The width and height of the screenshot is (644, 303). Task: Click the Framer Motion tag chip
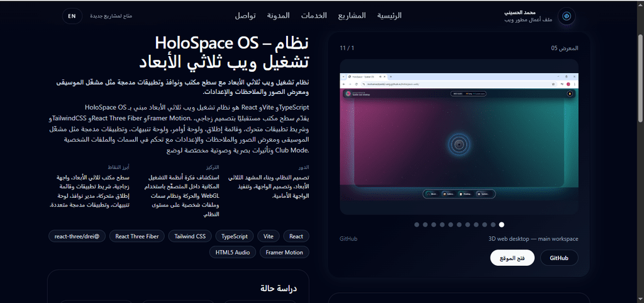click(x=284, y=253)
